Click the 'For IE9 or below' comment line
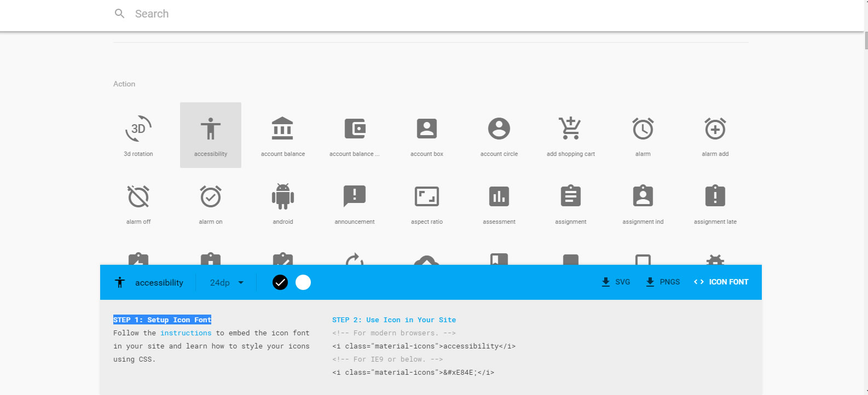The image size is (868, 395). pos(387,359)
